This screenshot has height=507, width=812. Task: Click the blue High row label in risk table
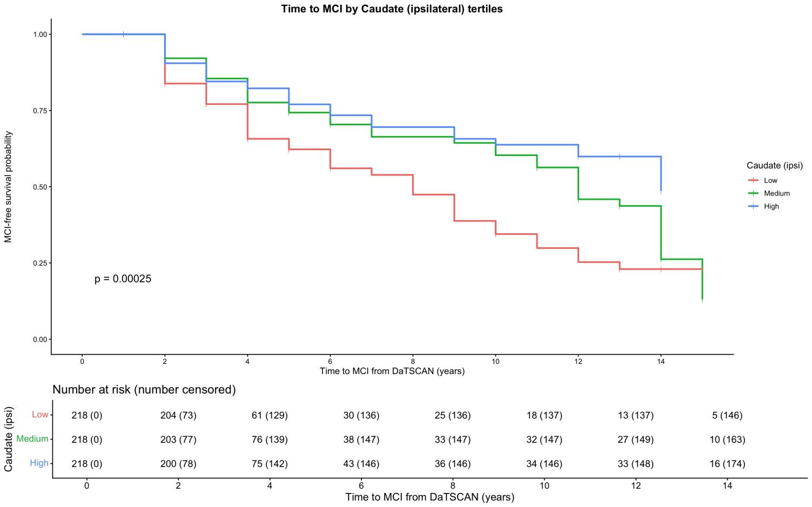[39, 463]
